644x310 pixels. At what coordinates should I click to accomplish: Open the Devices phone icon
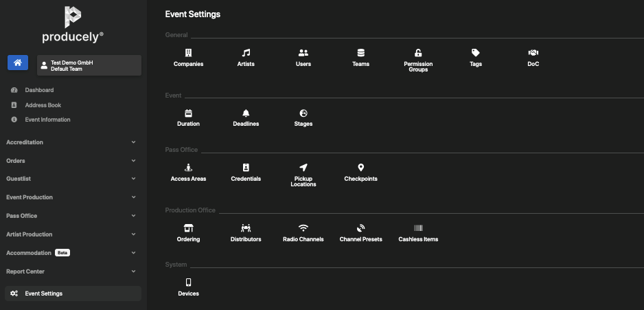[x=189, y=282]
